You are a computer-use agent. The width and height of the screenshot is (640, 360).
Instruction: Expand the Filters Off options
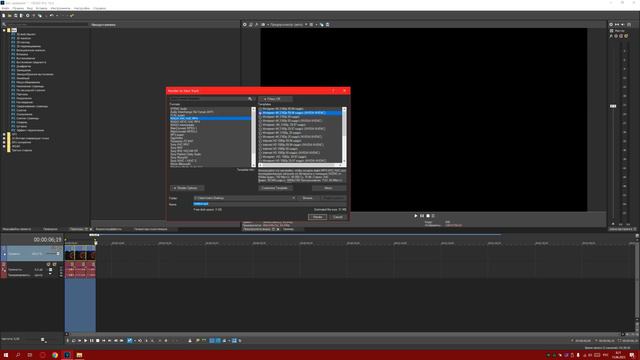click(276, 99)
